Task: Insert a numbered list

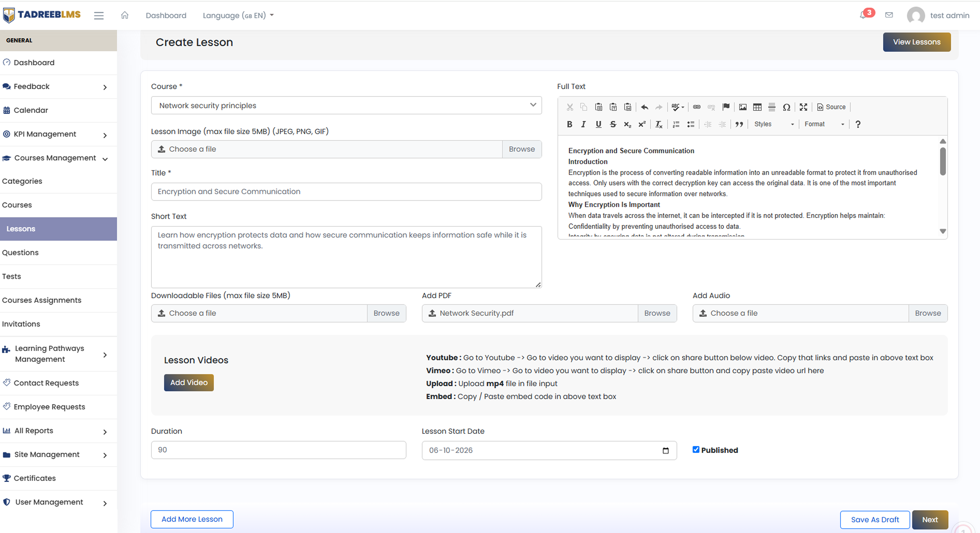Action: (676, 124)
